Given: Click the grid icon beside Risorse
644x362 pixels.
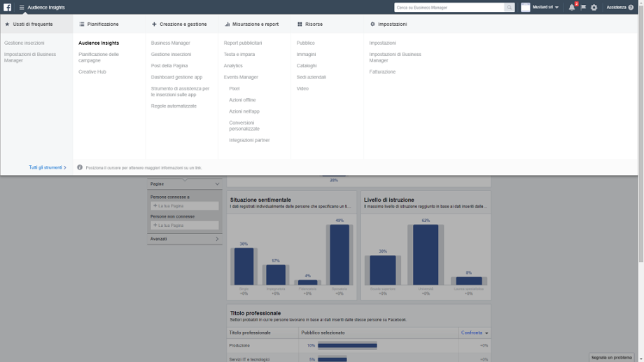Looking at the screenshot, I should pyautogui.click(x=300, y=25).
